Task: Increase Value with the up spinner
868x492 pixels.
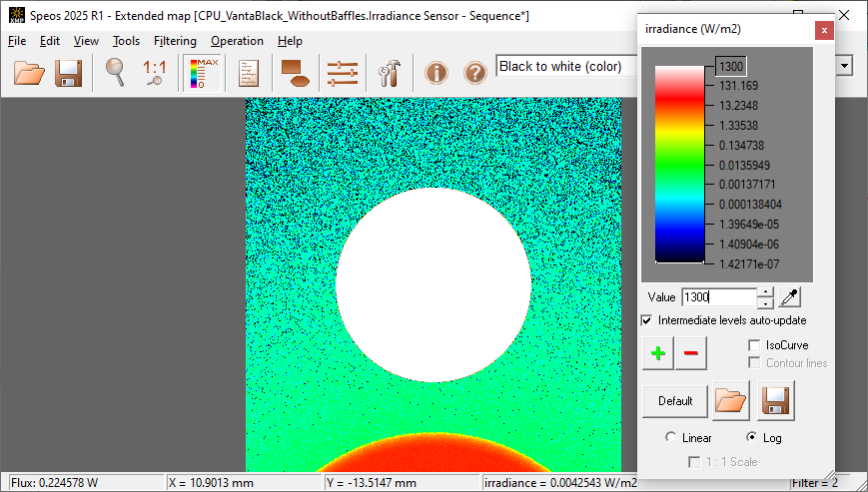Action: [x=765, y=292]
